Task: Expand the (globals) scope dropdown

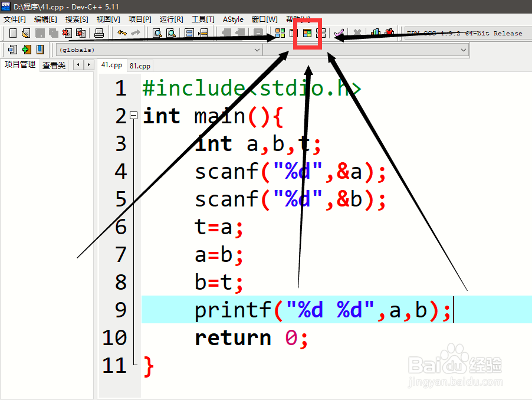Action: [x=159, y=50]
